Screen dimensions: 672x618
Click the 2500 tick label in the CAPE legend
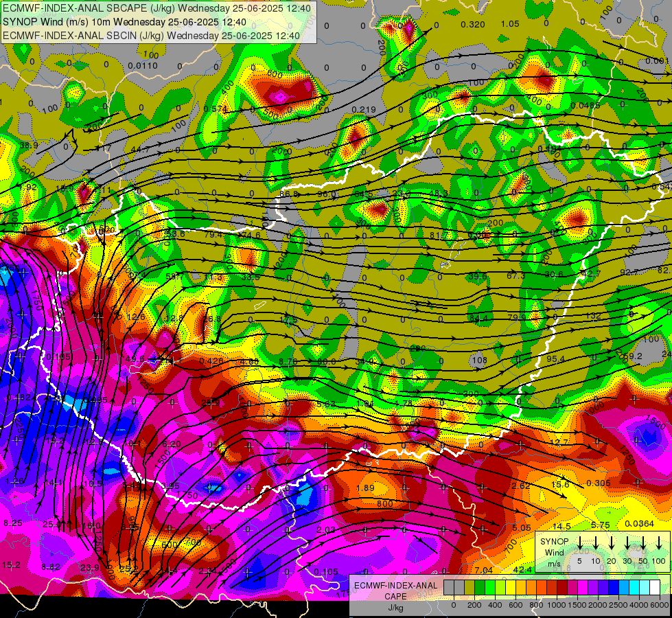click(x=618, y=605)
